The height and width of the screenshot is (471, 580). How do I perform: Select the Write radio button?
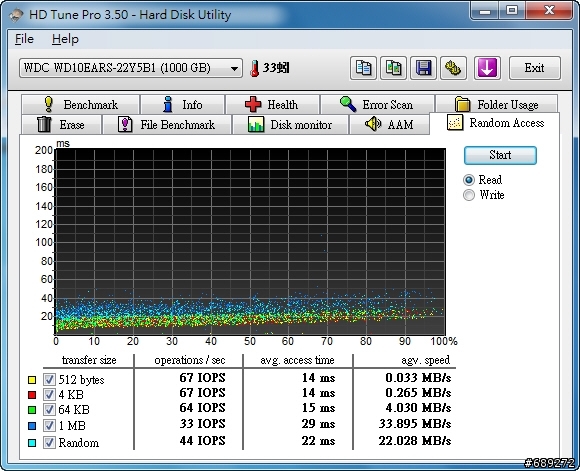click(469, 195)
